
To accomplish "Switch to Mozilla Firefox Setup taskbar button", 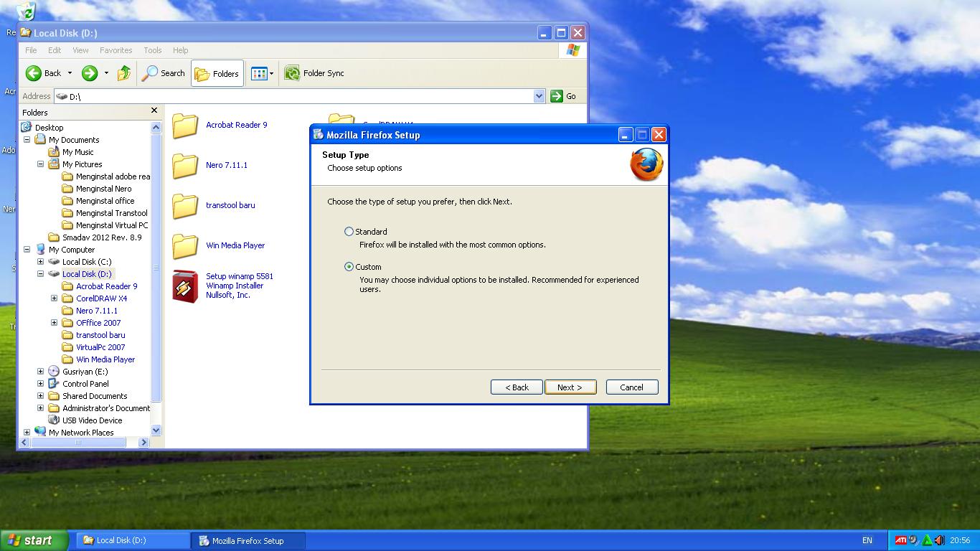I will pyautogui.click(x=248, y=540).
